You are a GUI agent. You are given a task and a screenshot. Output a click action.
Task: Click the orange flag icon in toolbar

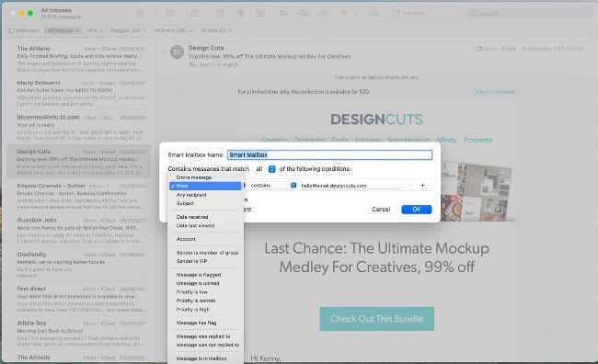(x=344, y=13)
